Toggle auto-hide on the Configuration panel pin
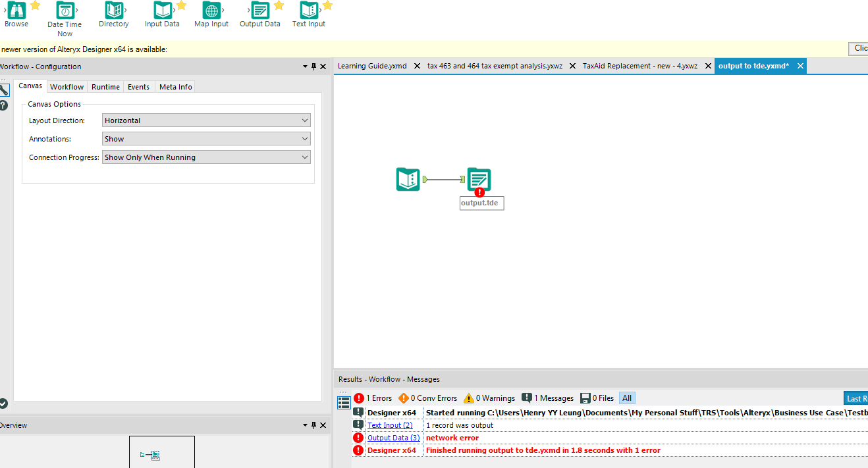This screenshot has width=868, height=468. coord(313,66)
